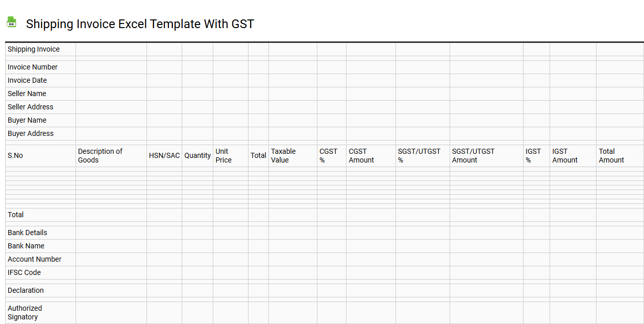Select the S.No column header
Viewport: 644px width, 324px height.
15,155
